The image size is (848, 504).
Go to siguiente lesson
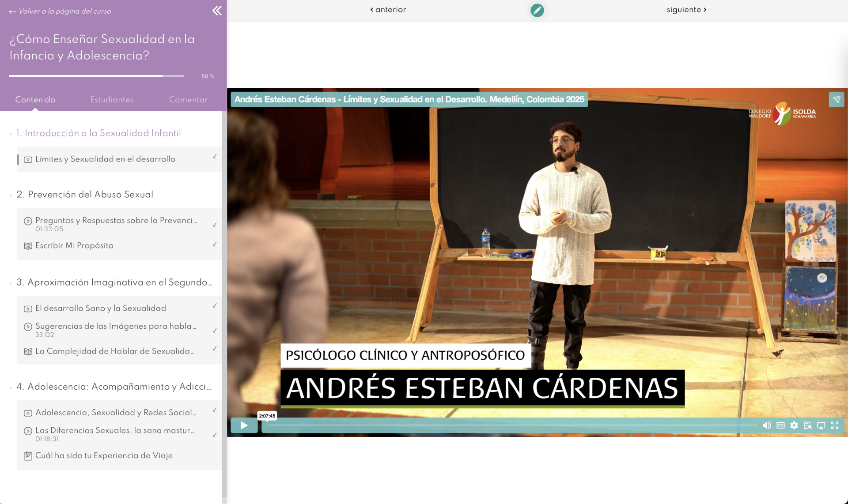(x=686, y=10)
